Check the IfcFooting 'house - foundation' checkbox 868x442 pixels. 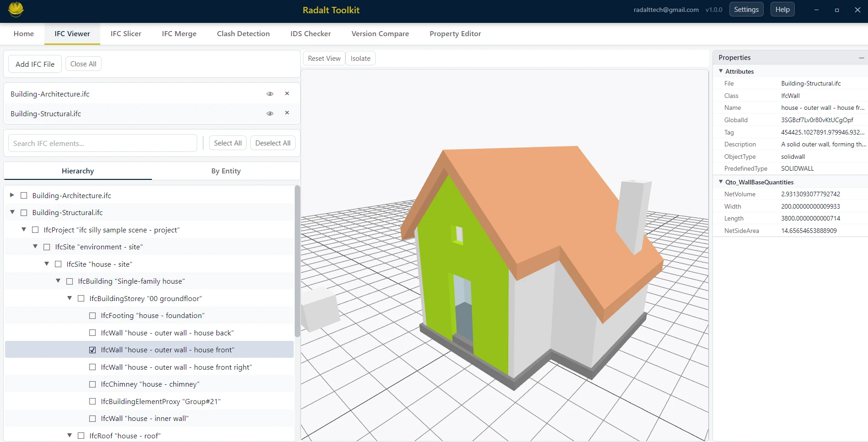[92, 315]
